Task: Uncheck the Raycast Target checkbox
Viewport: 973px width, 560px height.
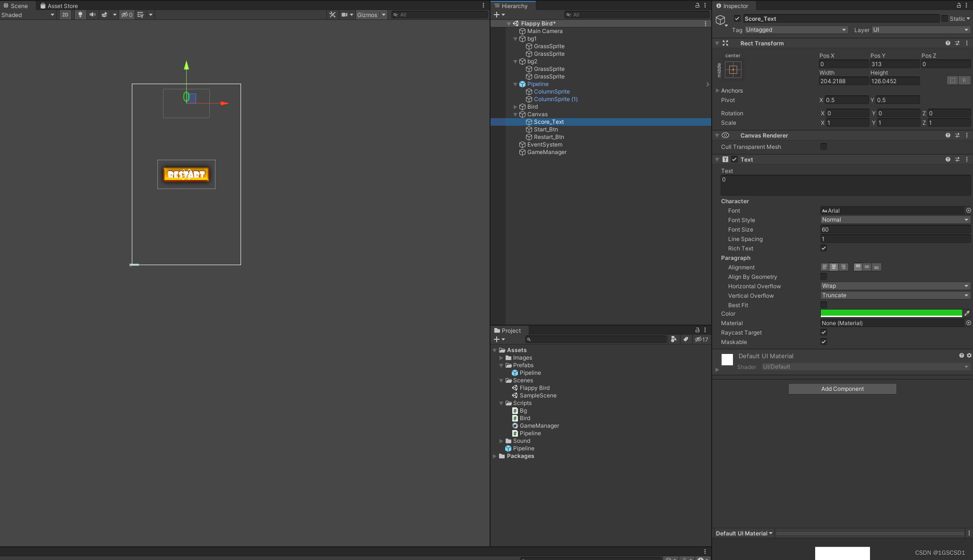Action: click(824, 332)
